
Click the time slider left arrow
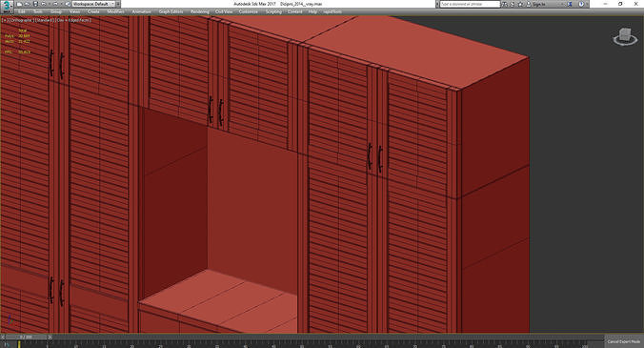[3, 337]
